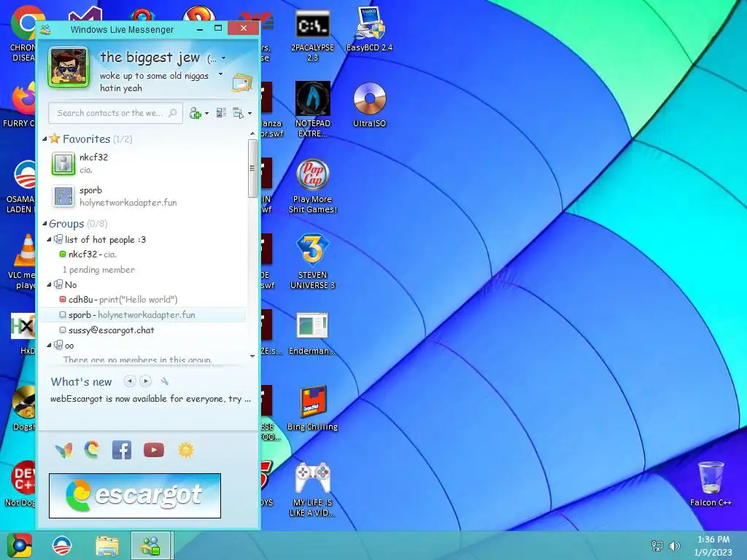This screenshot has width=747, height=560.
Task: Click Chrome icon in taskbar
Action: [x=20, y=545]
